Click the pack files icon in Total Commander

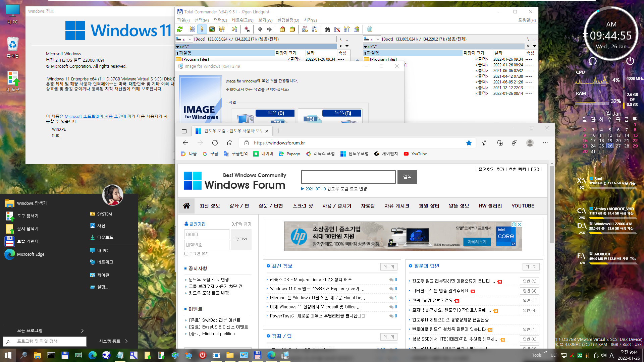tap(282, 29)
